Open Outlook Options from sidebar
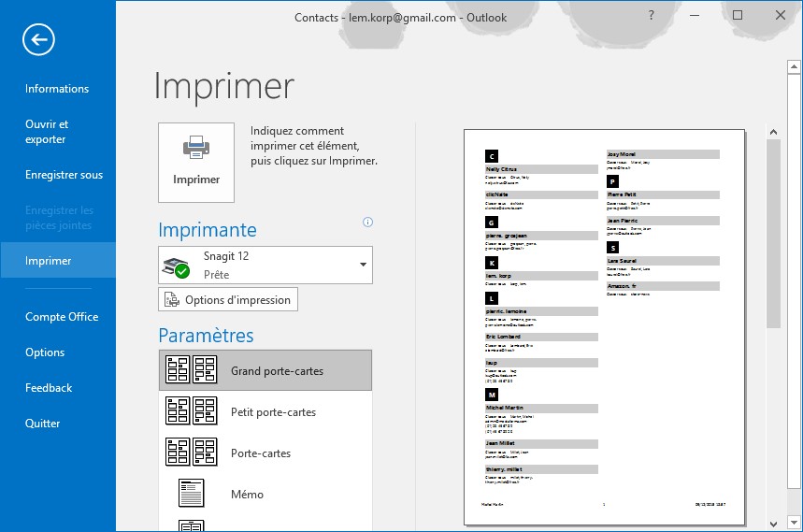Screen dimensions: 803x532 pyautogui.click(x=45, y=352)
